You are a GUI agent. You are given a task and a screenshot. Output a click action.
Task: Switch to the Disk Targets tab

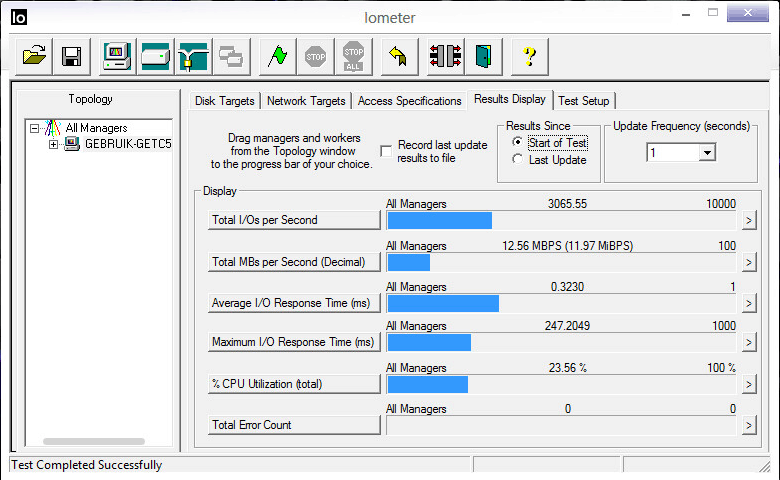click(224, 101)
